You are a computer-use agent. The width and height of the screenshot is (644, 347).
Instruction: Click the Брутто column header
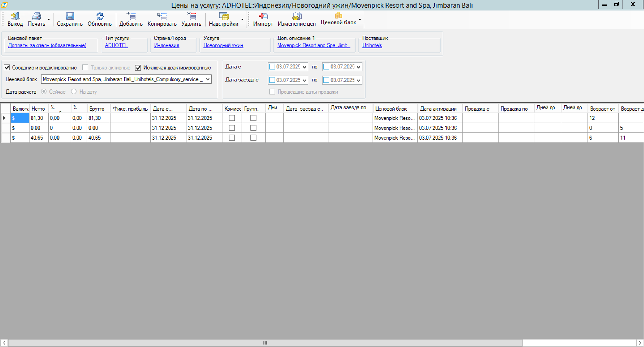click(97, 109)
